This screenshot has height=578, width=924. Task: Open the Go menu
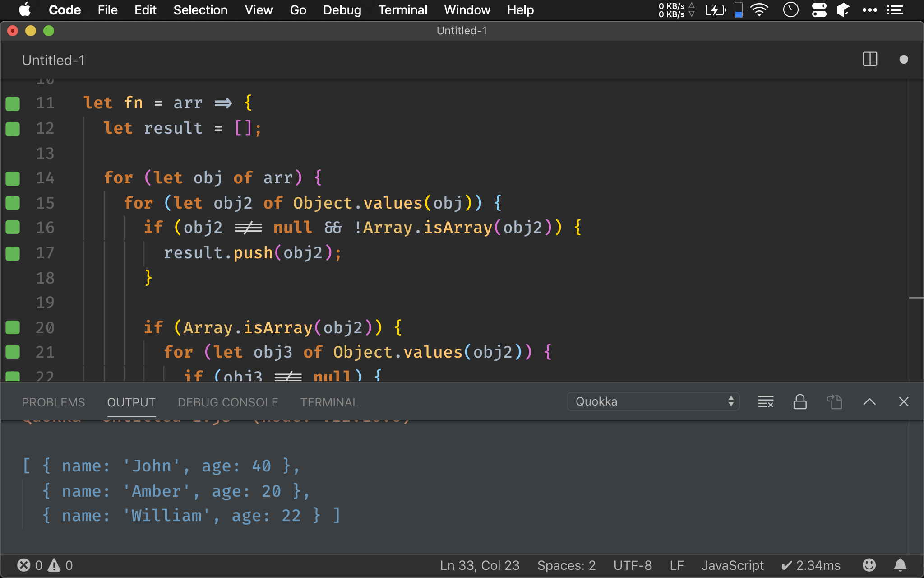click(x=298, y=10)
